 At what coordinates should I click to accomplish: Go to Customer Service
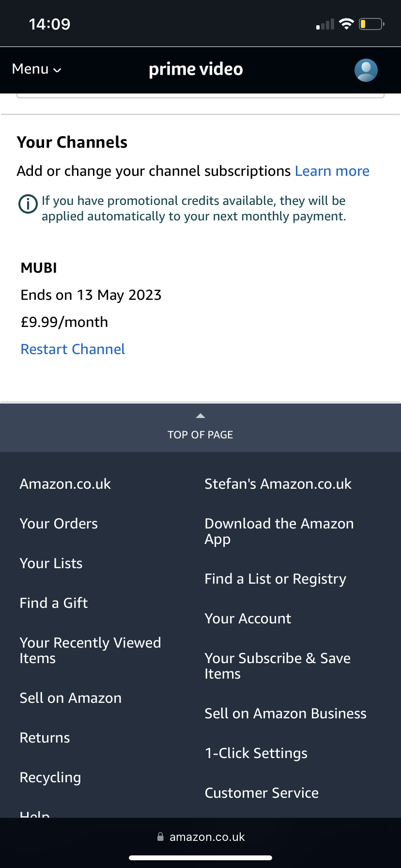pos(262,793)
